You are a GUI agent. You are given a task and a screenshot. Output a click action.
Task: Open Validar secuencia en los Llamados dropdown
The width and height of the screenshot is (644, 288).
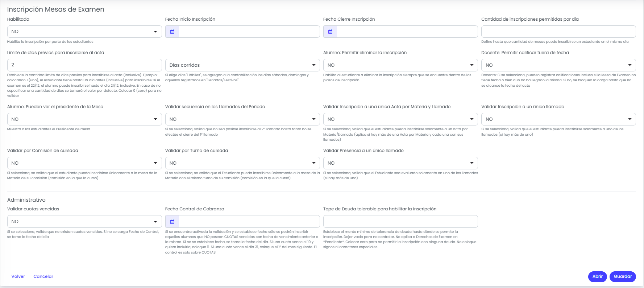tap(242, 119)
